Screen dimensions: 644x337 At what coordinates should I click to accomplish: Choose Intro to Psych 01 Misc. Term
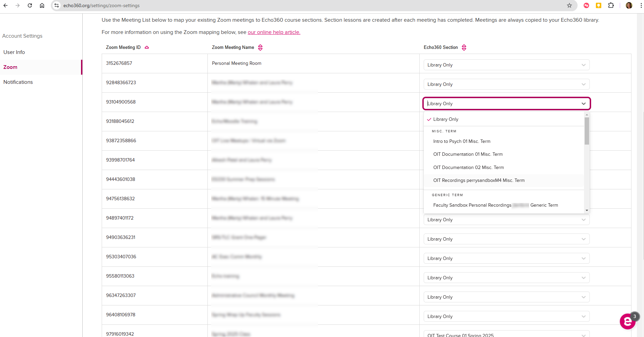[504, 141]
